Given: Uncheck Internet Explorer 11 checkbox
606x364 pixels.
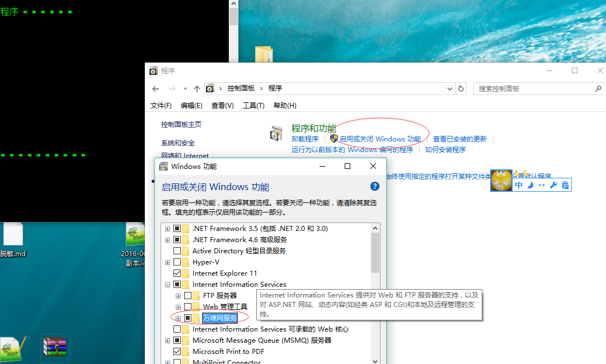Looking at the screenshot, I should point(177,273).
